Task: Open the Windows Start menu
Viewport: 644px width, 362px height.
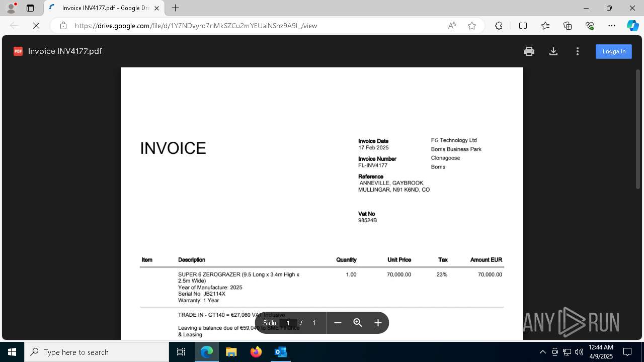Action: point(12,352)
